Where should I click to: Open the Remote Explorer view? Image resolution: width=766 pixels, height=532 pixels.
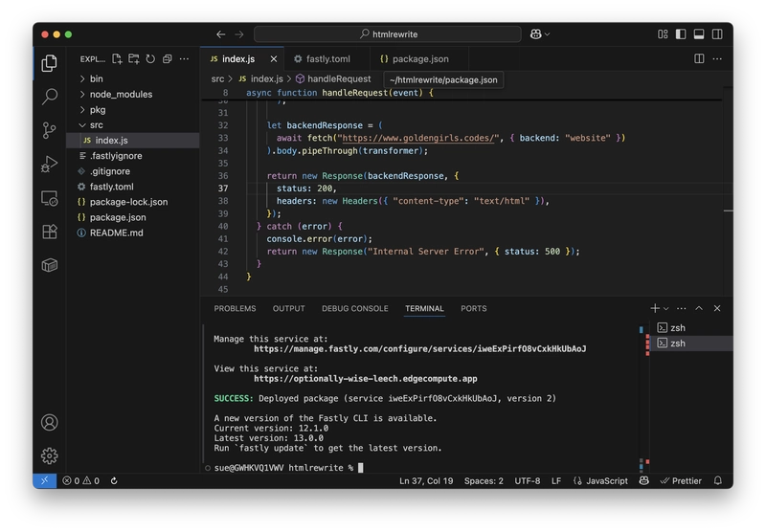pyautogui.click(x=50, y=198)
